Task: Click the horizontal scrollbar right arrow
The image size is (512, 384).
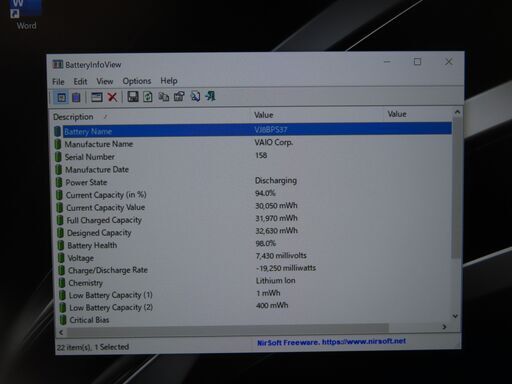Action: pyautogui.click(x=444, y=327)
